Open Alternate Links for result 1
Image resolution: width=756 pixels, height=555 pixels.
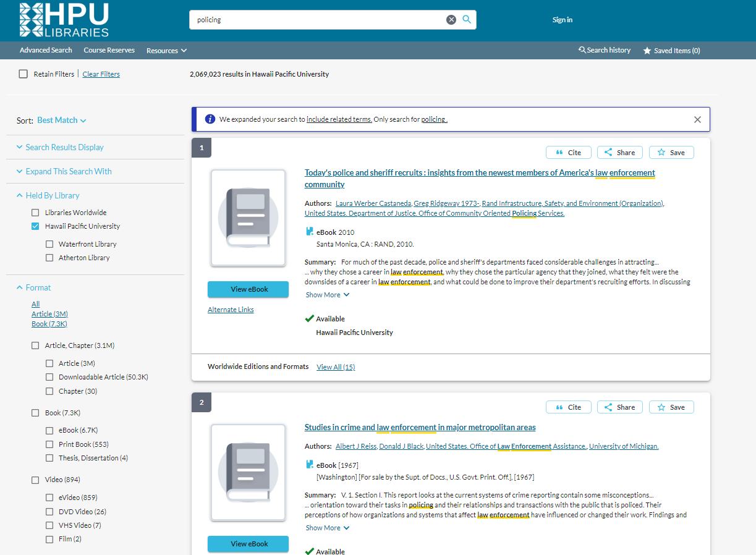(x=231, y=310)
